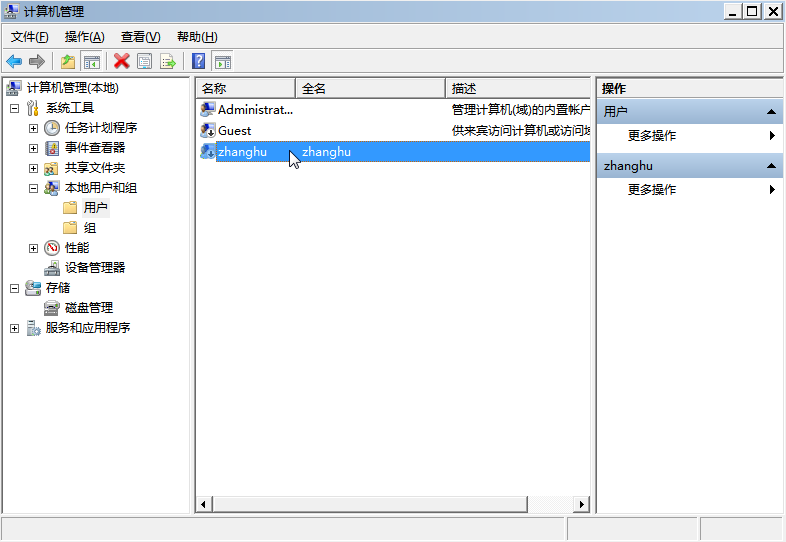Expand the 任务计划程序 tree node
The image size is (786, 542).
coord(33,128)
